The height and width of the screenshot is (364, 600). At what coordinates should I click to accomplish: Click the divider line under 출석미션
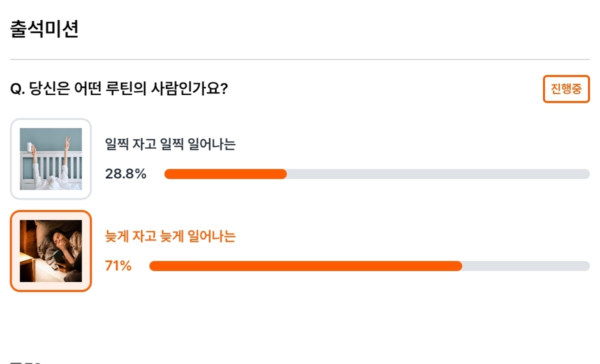(x=300, y=59)
